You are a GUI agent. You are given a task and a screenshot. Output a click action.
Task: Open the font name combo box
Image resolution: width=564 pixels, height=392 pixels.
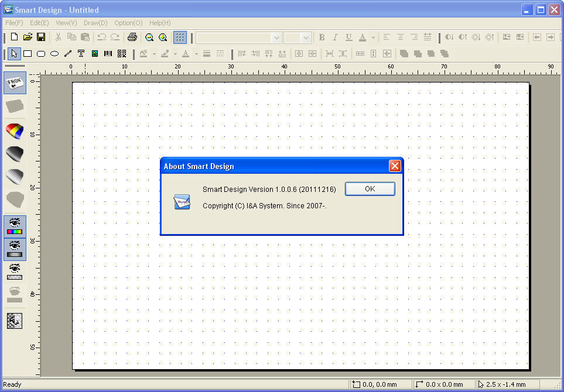(x=239, y=37)
